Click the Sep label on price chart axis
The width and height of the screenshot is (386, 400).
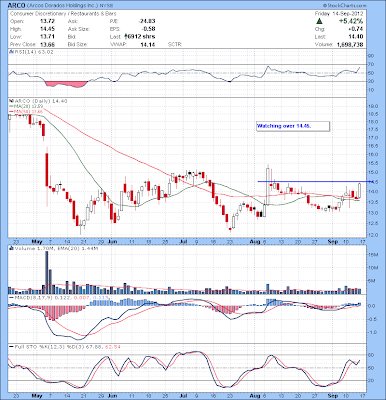333,241
